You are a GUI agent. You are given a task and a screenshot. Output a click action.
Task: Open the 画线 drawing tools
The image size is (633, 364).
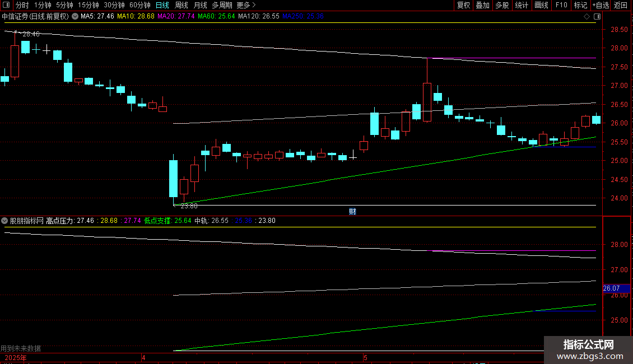[541, 5]
